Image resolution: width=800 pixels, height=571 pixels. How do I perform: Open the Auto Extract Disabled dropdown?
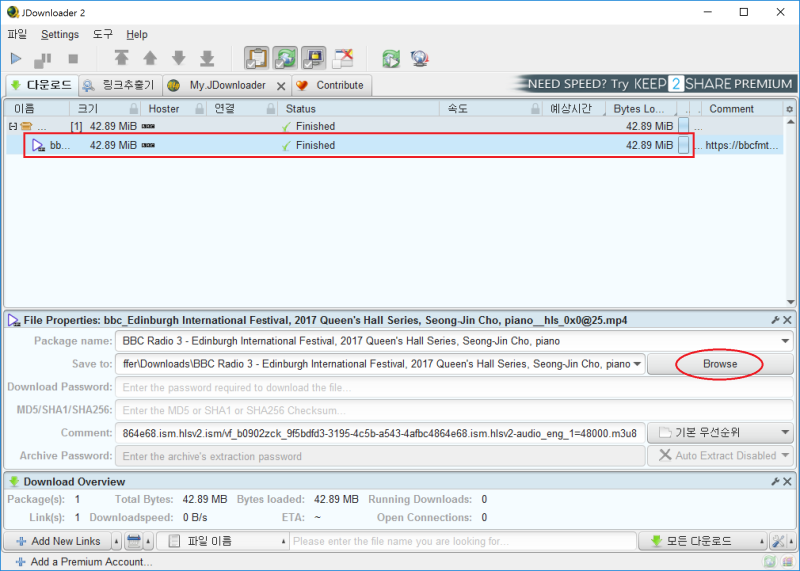[720, 456]
